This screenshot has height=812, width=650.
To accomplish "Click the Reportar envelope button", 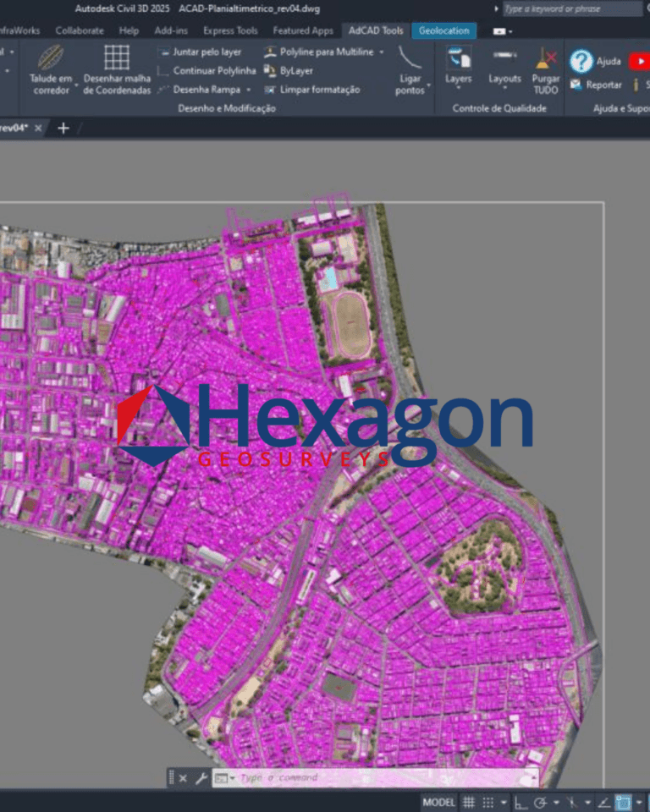I will point(596,85).
